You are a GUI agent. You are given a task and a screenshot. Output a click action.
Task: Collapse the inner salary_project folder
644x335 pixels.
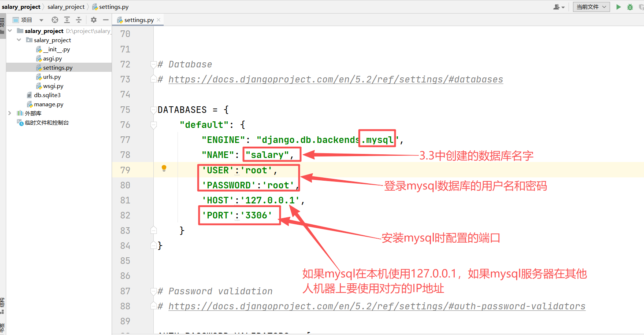19,40
